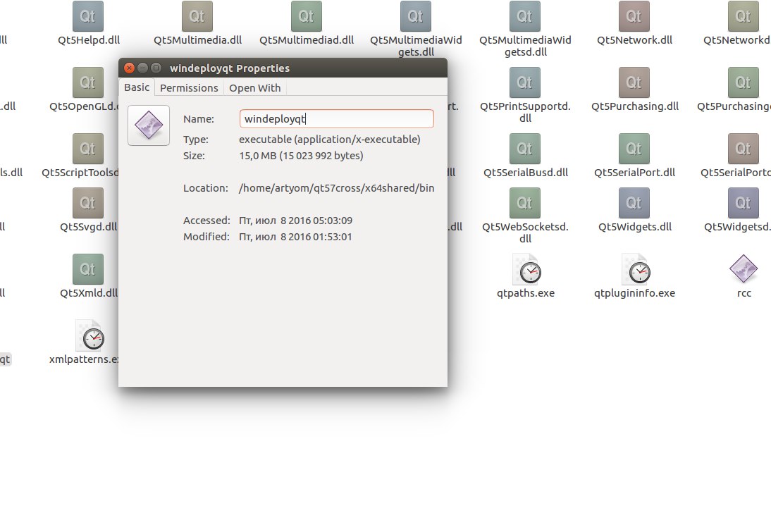Select the Qt5MultimediaWidgets.dll icon

tap(416, 16)
